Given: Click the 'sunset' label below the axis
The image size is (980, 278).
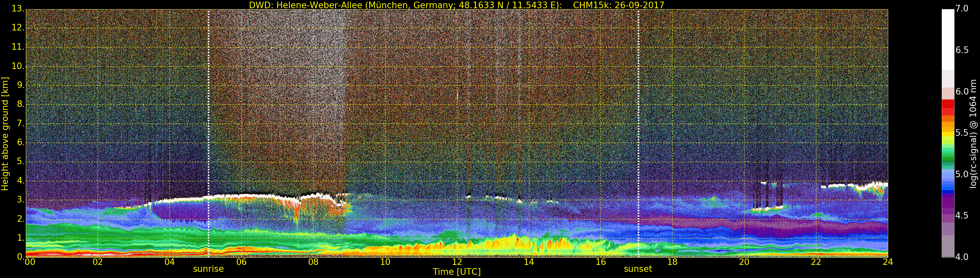Looking at the screenshot, I should pyautogui.click(x=638, y=269).
